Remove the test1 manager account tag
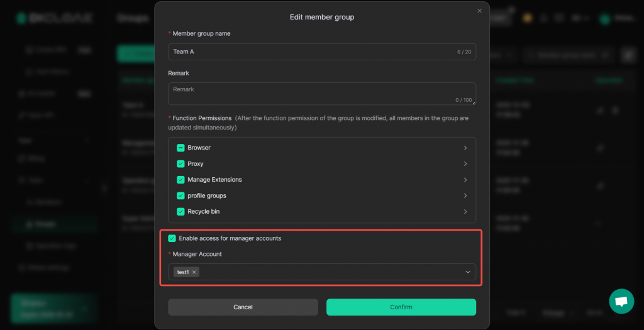Image resolution: width=644 pixels, height=330 pixels. [194, 272]
